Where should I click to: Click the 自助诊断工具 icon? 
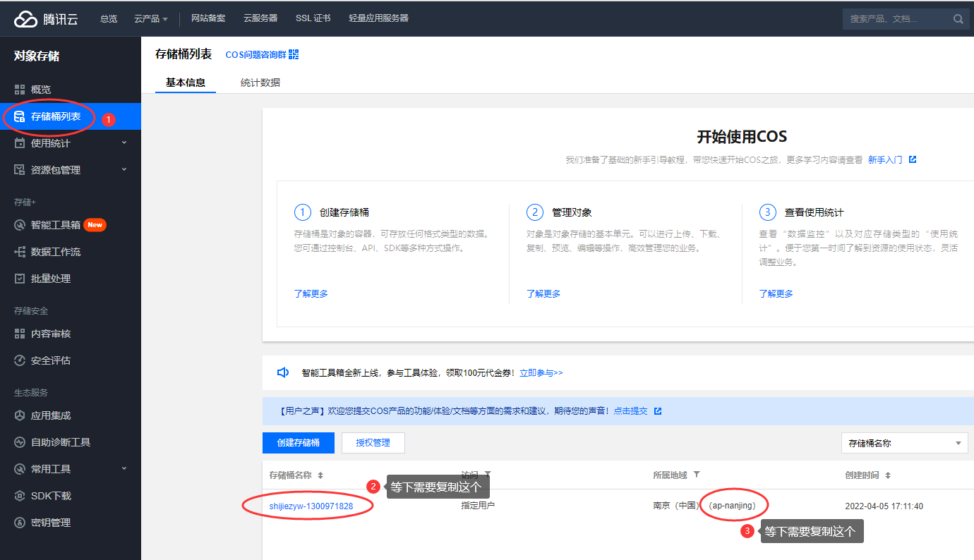pos(20,442)
